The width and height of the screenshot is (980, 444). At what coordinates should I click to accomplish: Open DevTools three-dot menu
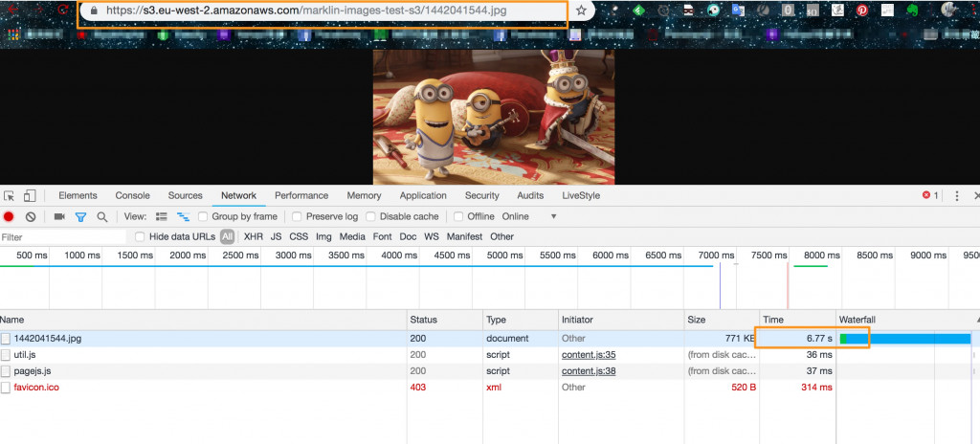click(x=956, y=196)
